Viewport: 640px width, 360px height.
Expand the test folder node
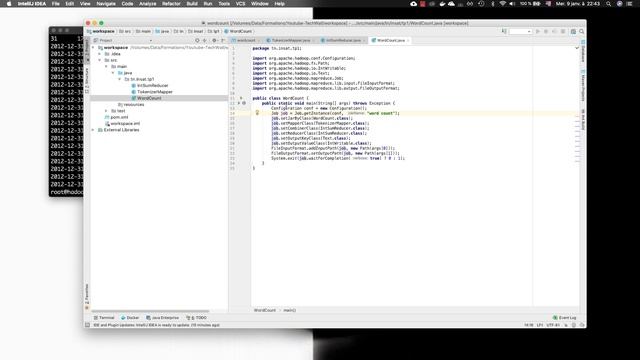[106, 111]
